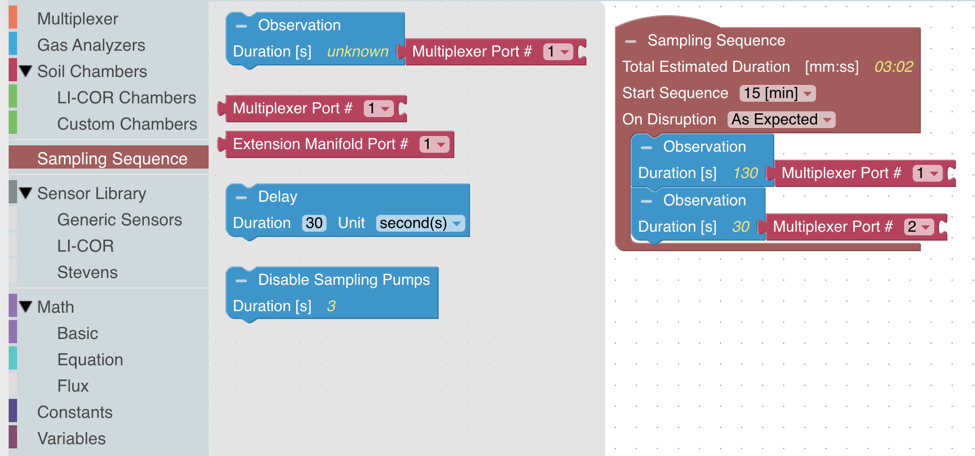975x456 pixels.
Task: Select the Flux category under Math
Action: coord(73,386)
